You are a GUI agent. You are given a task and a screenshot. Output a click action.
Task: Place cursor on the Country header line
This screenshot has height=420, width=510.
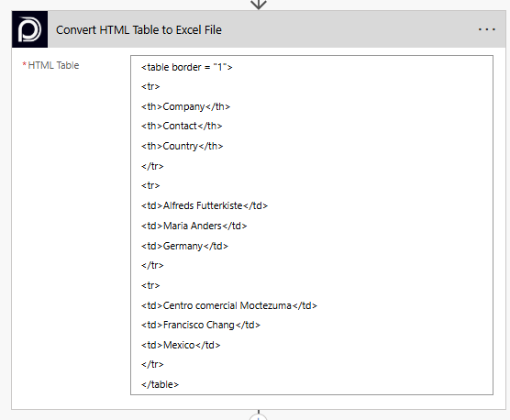pos(183,147)
